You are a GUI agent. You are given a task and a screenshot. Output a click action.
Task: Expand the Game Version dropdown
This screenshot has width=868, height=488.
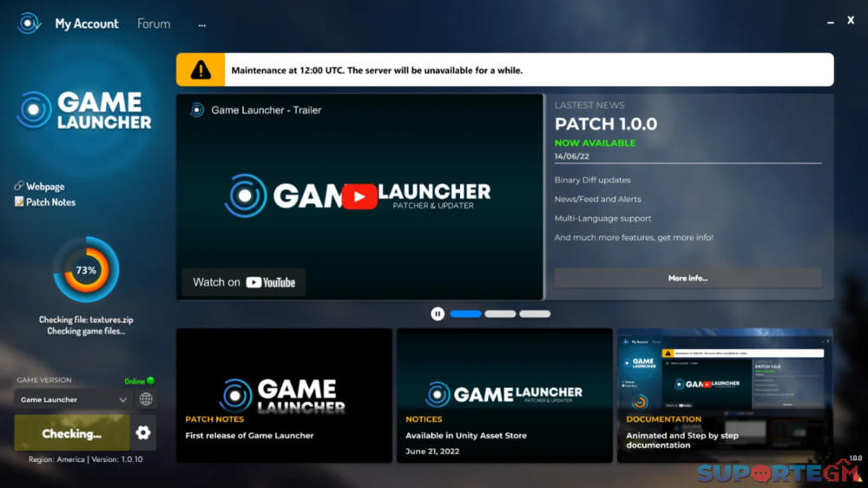[x=73, y=399]
